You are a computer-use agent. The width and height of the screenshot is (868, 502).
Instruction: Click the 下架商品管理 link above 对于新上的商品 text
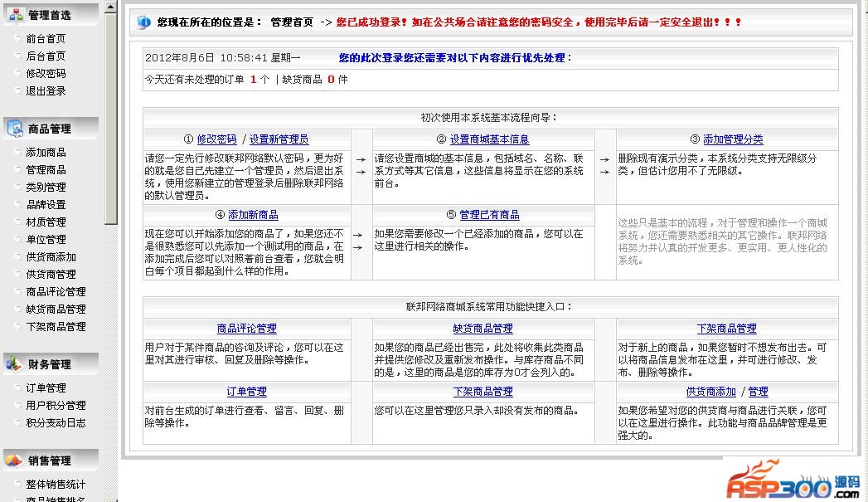click(x=726, y=329)
